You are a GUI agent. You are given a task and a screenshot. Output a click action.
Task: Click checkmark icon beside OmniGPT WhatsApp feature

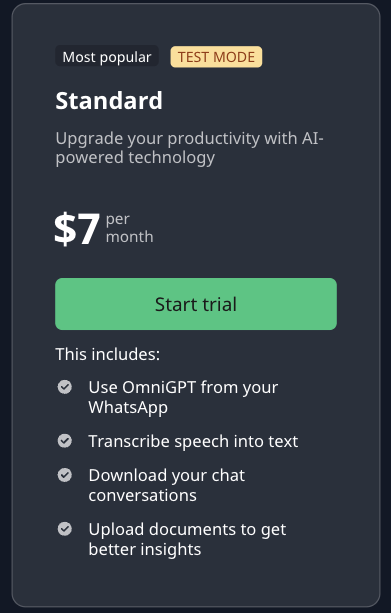[x=65, y=387]
